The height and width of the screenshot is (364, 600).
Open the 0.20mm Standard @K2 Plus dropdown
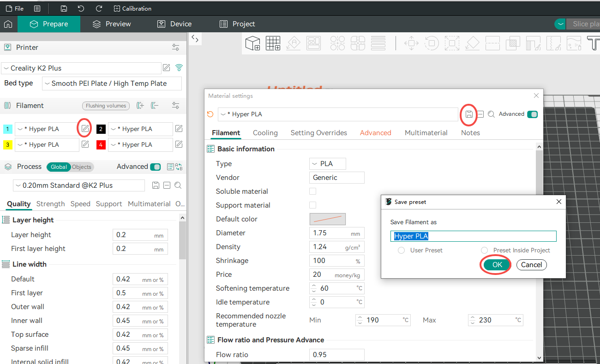click(79, 185)
